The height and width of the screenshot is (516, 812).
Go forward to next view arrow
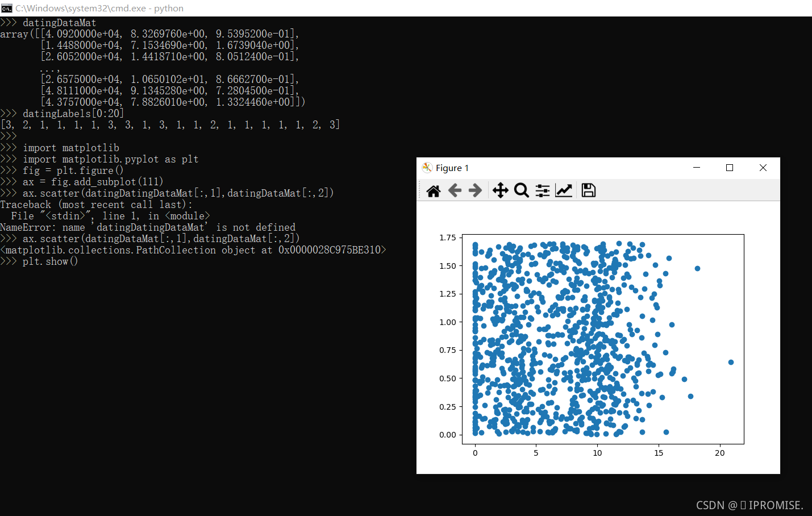(475, 190)
